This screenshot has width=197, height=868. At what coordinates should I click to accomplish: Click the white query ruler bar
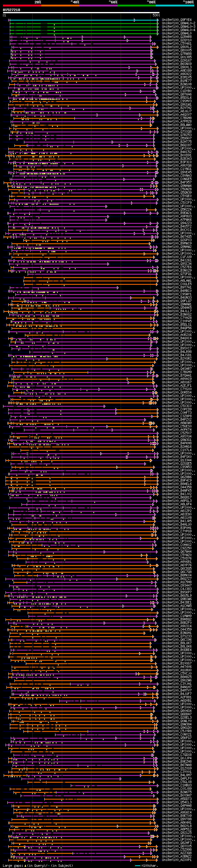tap(81, 13)
